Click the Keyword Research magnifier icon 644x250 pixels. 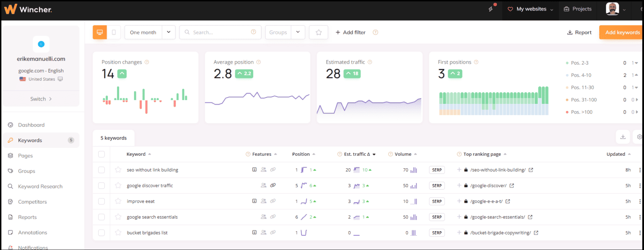[9, 186]
